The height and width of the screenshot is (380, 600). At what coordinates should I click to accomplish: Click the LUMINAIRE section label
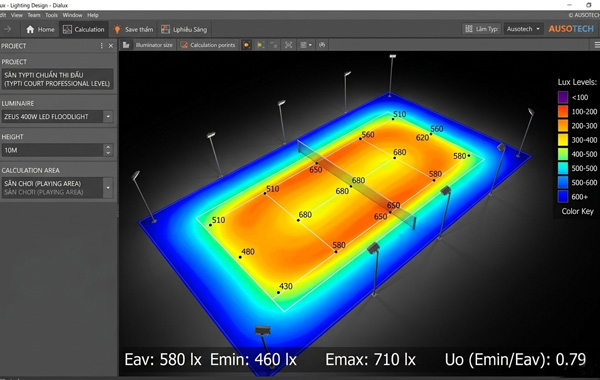[18, 103]
